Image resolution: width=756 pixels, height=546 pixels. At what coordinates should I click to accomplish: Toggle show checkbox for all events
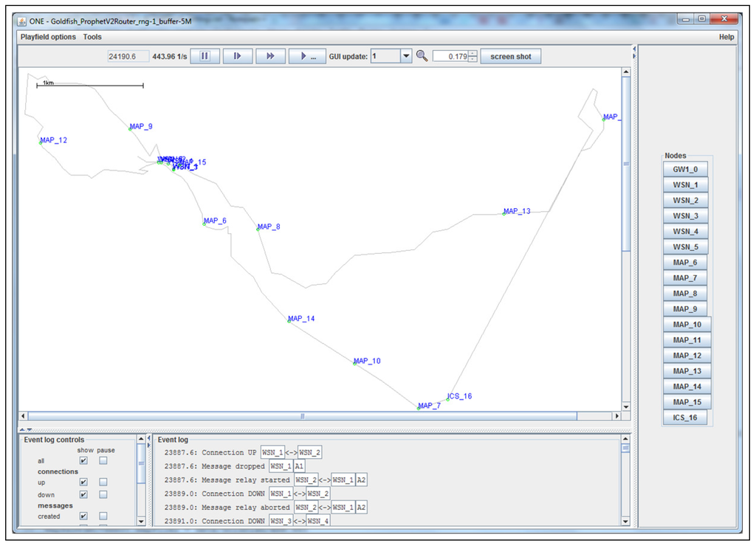pos(83,460)
